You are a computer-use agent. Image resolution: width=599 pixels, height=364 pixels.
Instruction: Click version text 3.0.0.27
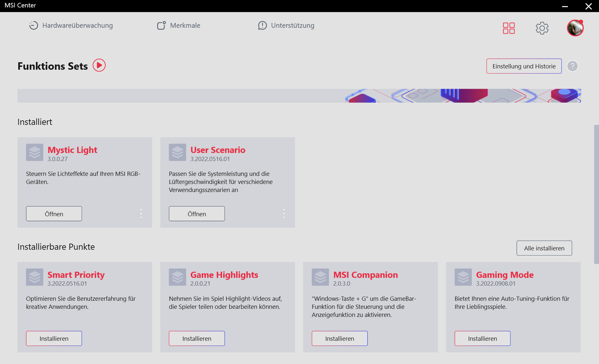[57, 159]
